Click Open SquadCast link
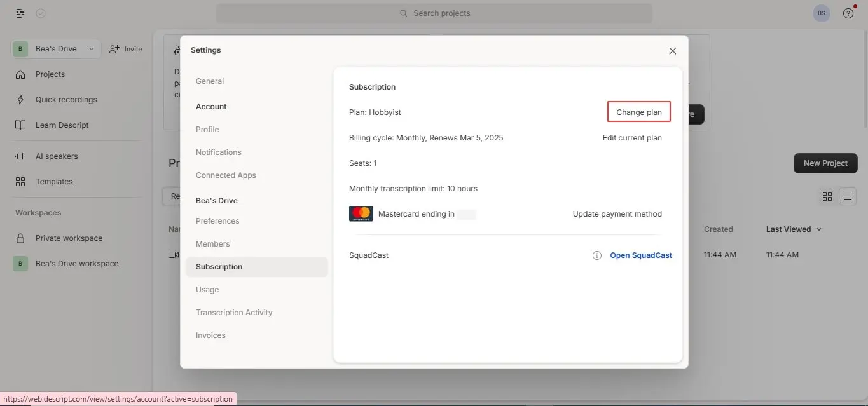Viewport: 868px width, 406px height. point(641,255)
